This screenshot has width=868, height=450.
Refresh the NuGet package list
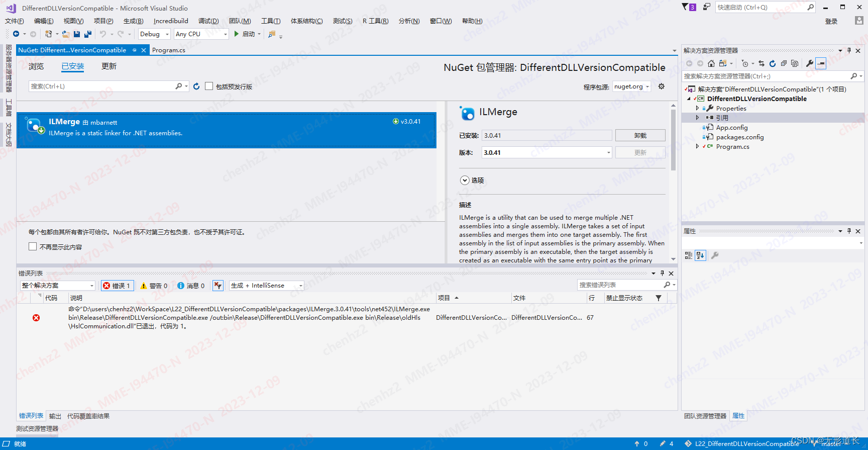(x=196, y=86)
